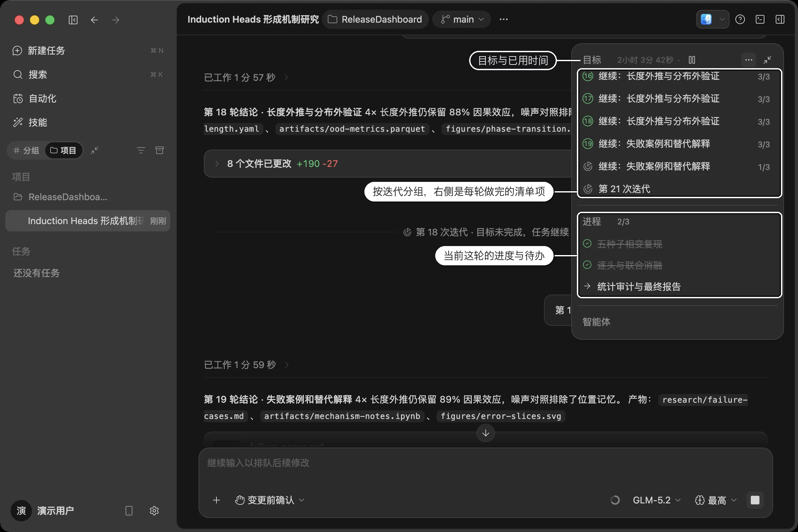Viewport: 798px width, 532px height.
Task: Toggle the left sidebar panel icon
Action: (73, 20)
